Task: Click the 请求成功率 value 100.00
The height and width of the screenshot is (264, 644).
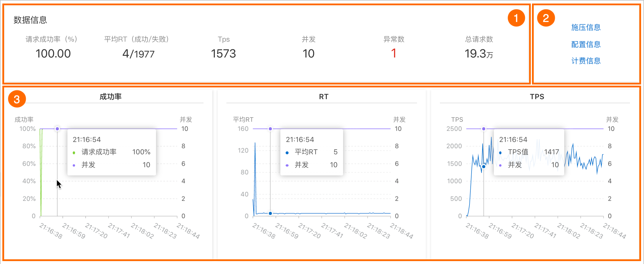Action: point(53,54)
